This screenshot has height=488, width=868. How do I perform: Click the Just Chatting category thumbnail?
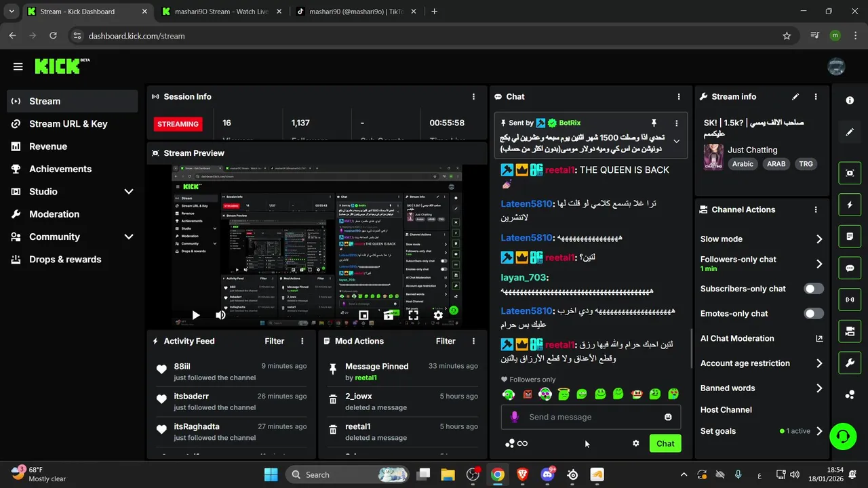713,157
